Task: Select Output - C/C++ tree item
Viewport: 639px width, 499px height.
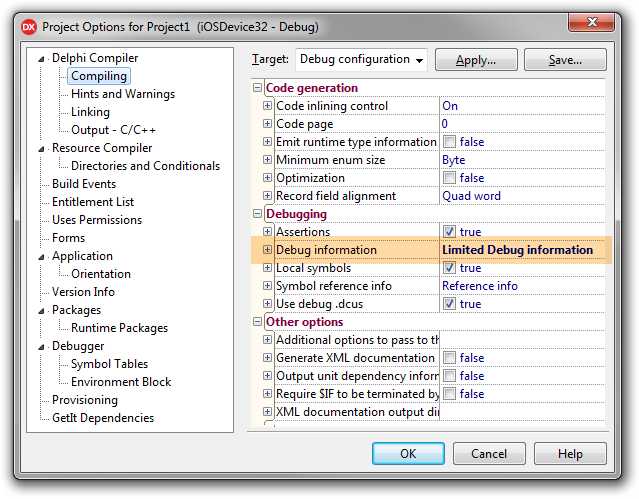Action: tap(113, 130)
